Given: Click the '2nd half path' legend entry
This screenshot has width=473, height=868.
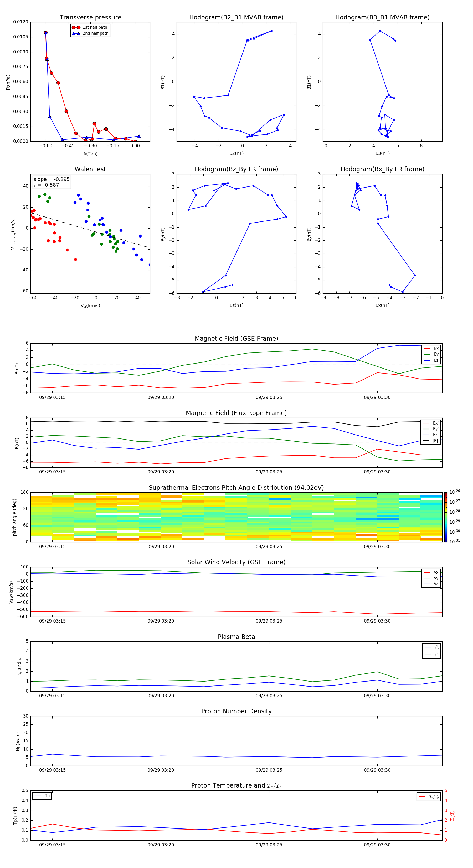Looking at the screenshot, I should (x=90, y=33).
